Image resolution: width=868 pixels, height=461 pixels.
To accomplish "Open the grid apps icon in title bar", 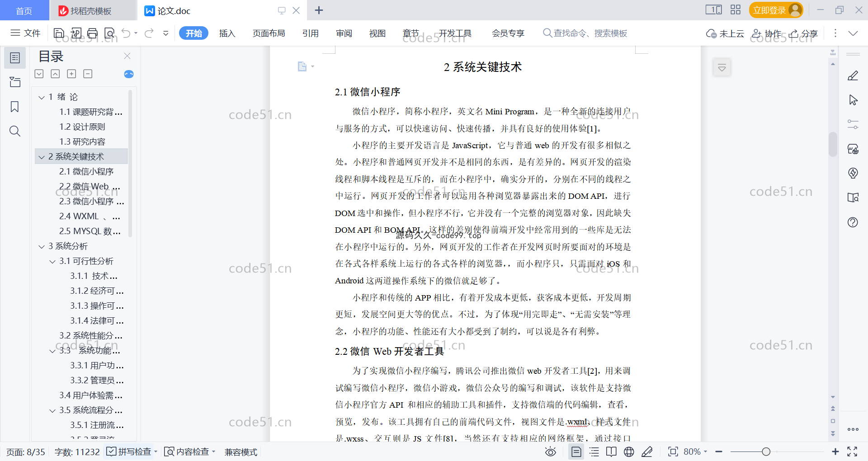I will tap(736, 10).
